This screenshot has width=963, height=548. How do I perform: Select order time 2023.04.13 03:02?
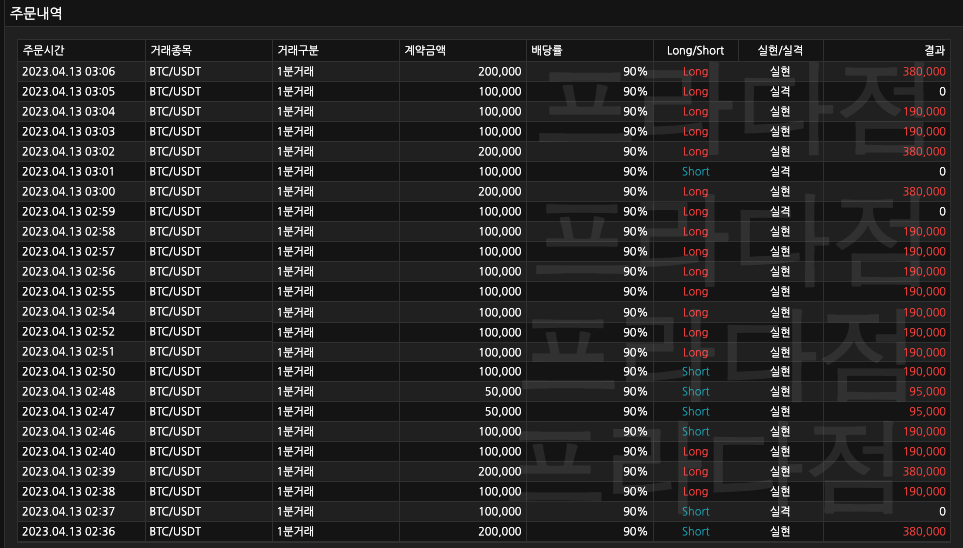69,151
